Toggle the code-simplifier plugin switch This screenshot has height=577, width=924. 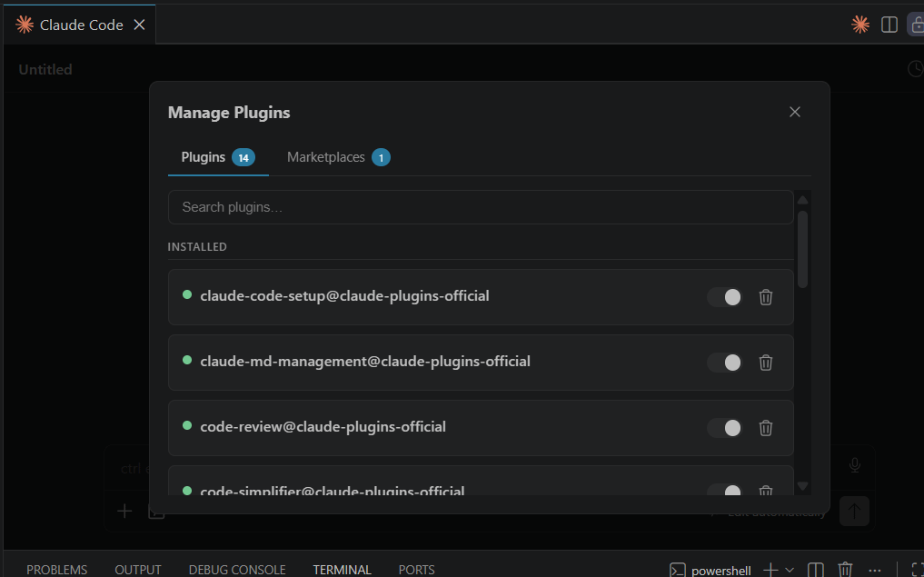[724, 490]
